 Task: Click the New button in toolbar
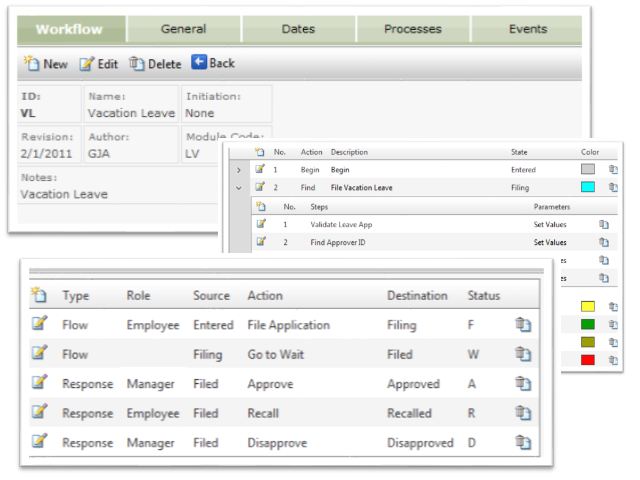(46, 64)
